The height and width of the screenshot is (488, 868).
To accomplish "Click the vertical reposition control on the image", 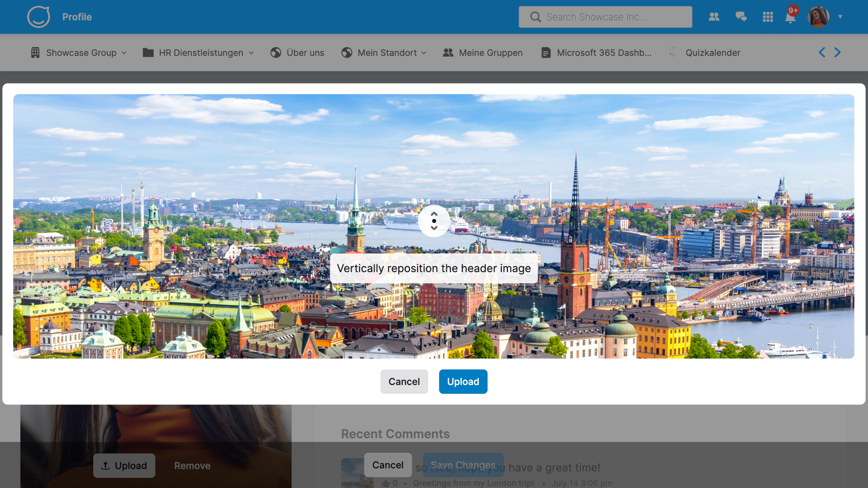I will point(434,221).
